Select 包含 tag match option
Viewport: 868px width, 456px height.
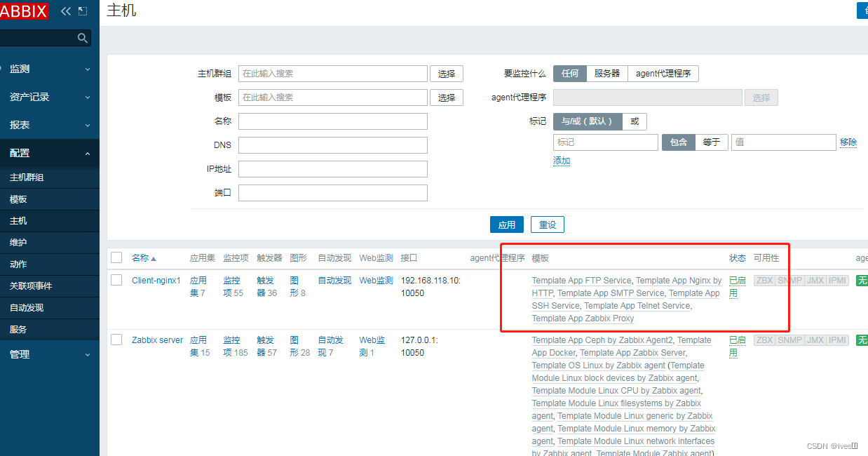tap(679, 142)
